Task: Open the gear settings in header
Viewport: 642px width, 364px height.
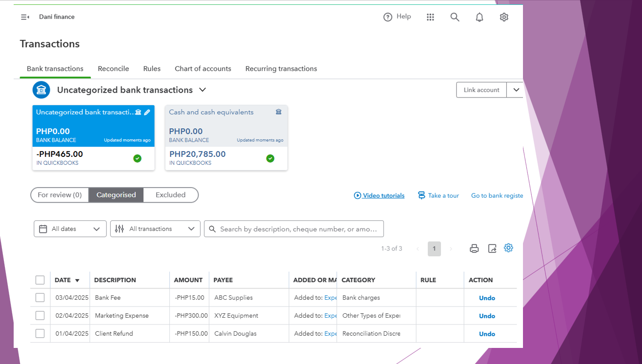Action: (504, 17)
